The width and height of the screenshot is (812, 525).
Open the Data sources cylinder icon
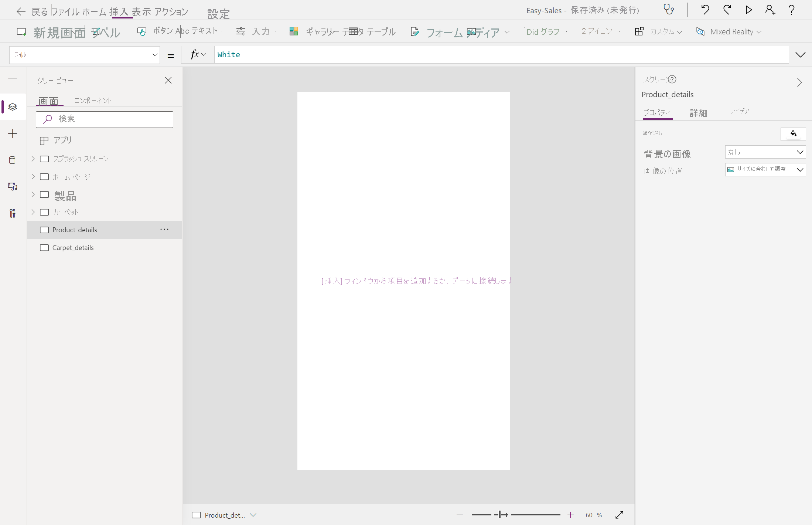[13, 160]
